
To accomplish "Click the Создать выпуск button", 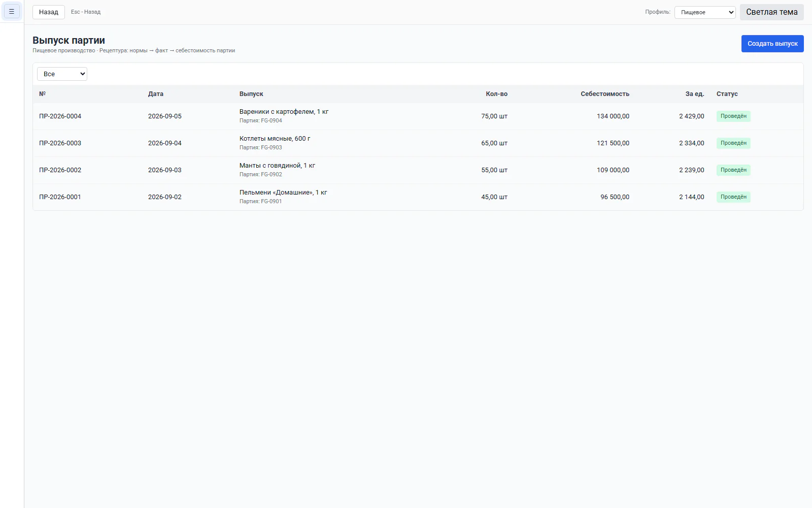I will pos(772,44).
